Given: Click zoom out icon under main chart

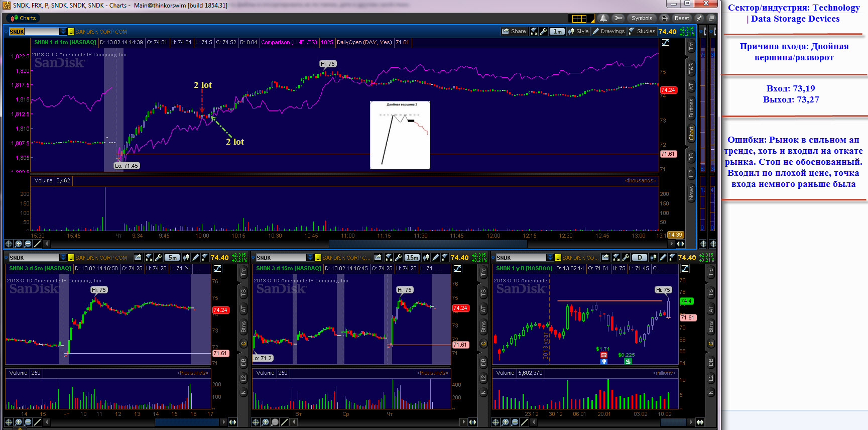Looking at the screenshot, I should point(28,244).
